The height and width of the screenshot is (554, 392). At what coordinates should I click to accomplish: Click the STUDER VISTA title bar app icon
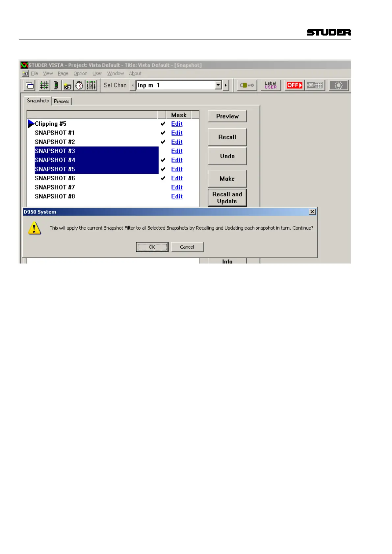pyautogui.click(x=24, y=65)
